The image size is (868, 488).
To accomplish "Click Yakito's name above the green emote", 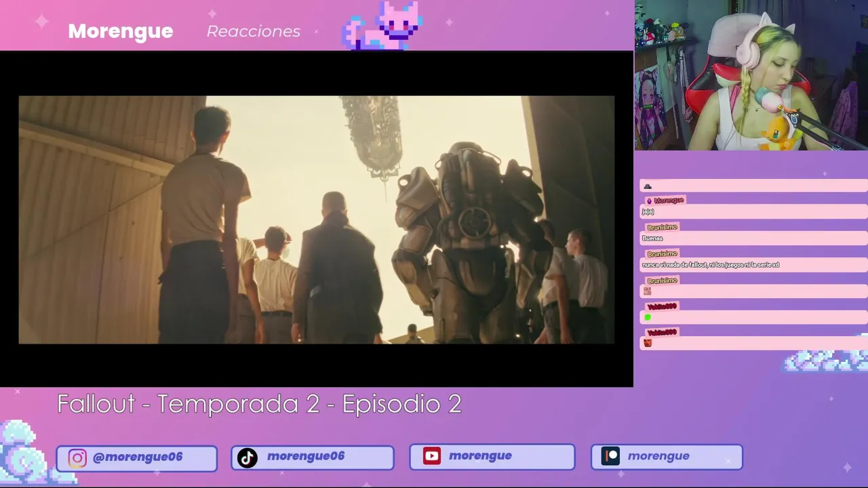I will tap(662, 306).
